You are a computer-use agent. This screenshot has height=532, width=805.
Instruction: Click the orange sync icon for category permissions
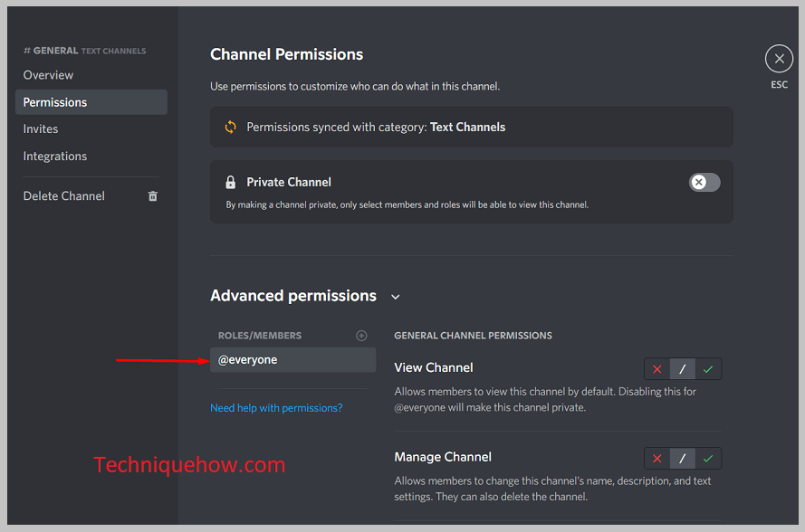click(231, 127)
